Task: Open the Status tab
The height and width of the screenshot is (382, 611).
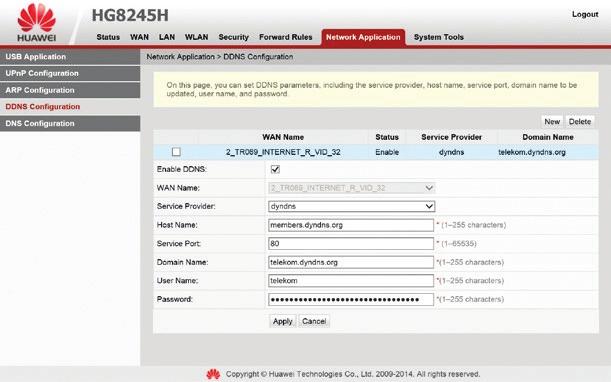Action: pos(108,37)
